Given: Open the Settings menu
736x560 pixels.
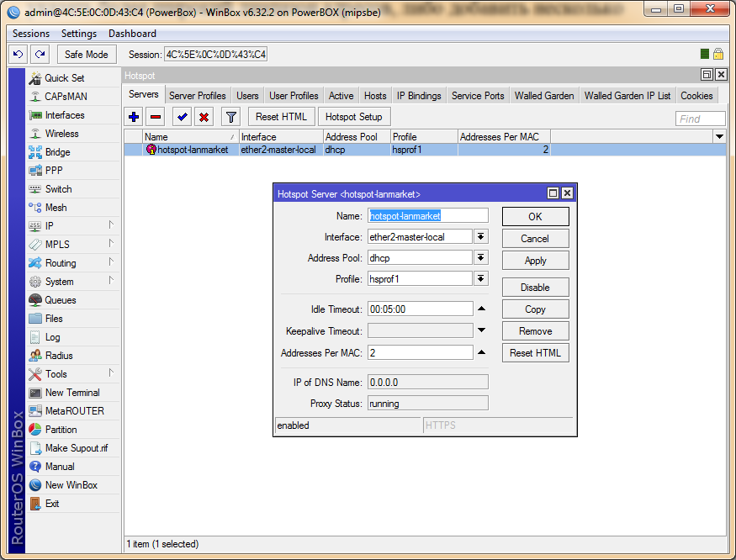Looking at the screenshot, I should click(x=79, y=34).
